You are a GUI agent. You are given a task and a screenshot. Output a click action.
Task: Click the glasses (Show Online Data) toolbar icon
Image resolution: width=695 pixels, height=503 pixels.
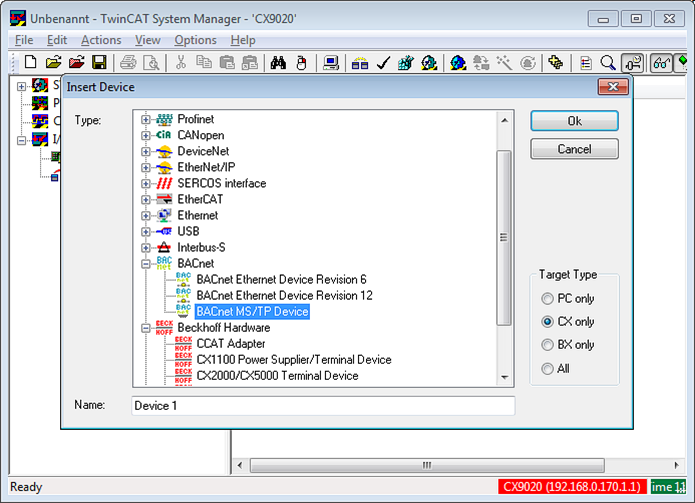660,62
